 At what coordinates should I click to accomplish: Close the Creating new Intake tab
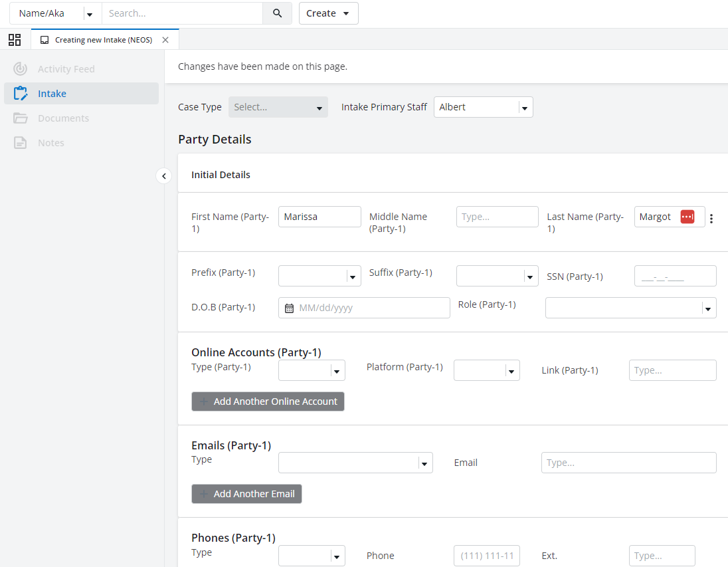click(165, 40)
